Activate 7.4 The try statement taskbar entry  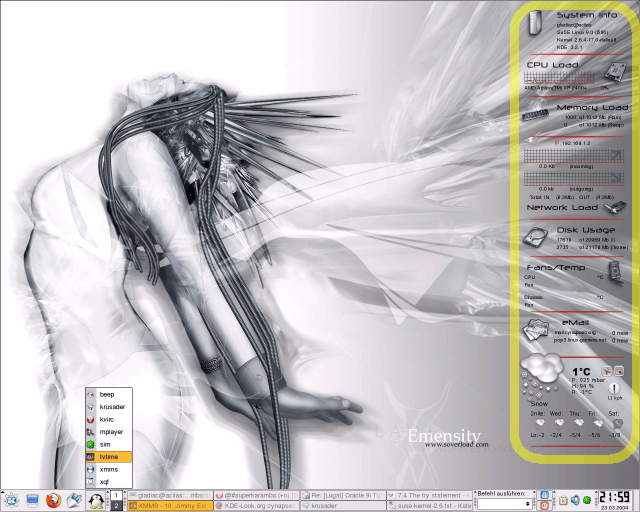pos(429,495)
